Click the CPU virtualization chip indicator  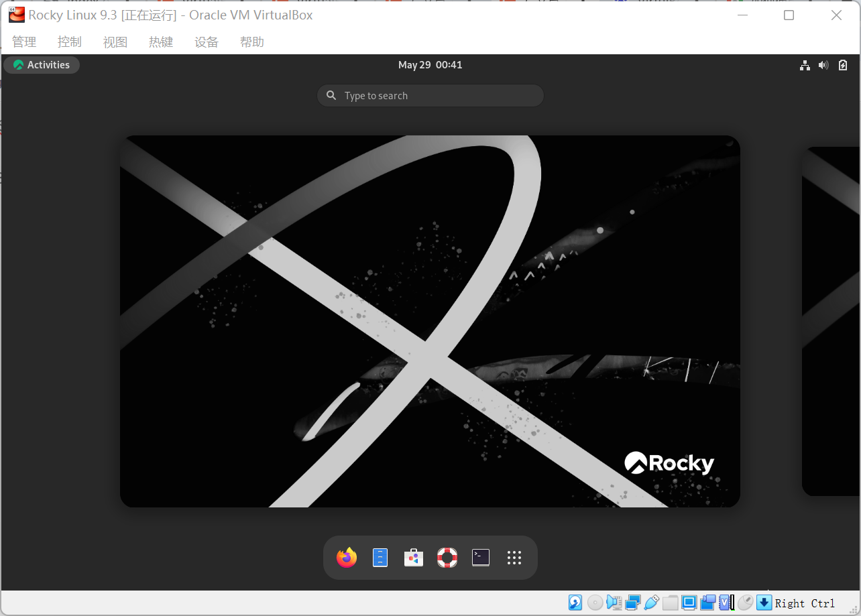click(726, 603)
